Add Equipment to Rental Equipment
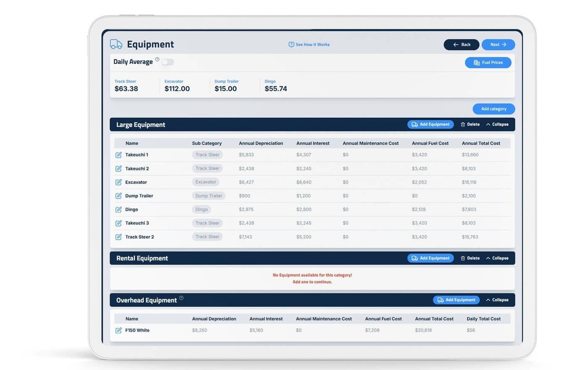 pos(430,258)
